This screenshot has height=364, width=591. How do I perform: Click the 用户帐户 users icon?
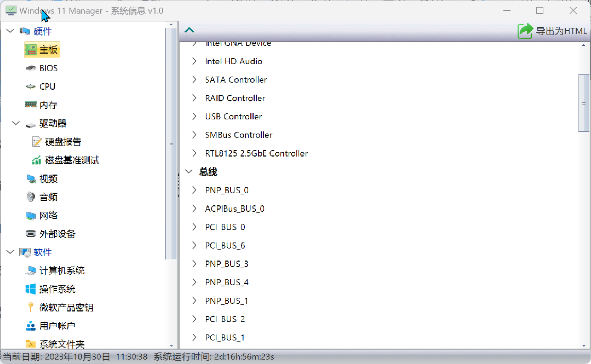pos(31,326)
